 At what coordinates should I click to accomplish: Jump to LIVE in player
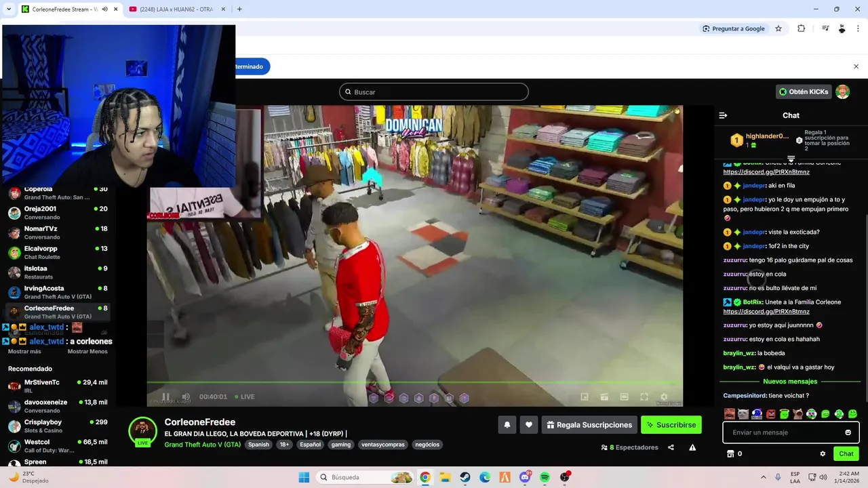(245, 396)
